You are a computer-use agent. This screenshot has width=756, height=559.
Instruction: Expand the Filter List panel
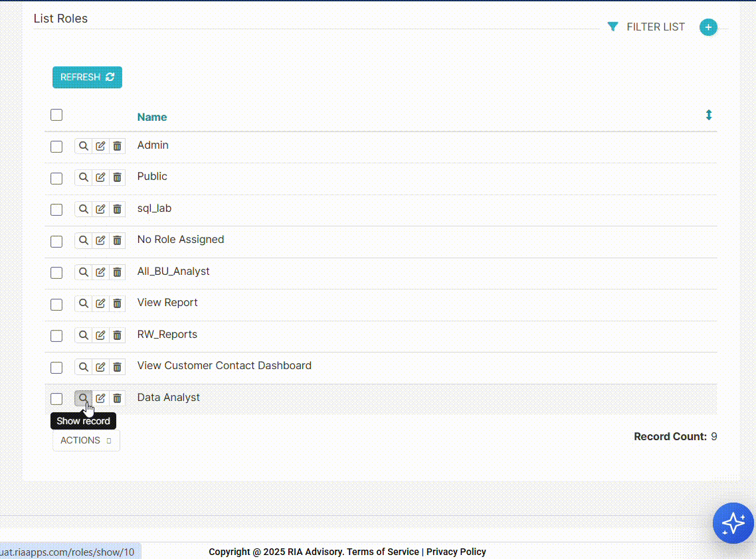[646, 27]
